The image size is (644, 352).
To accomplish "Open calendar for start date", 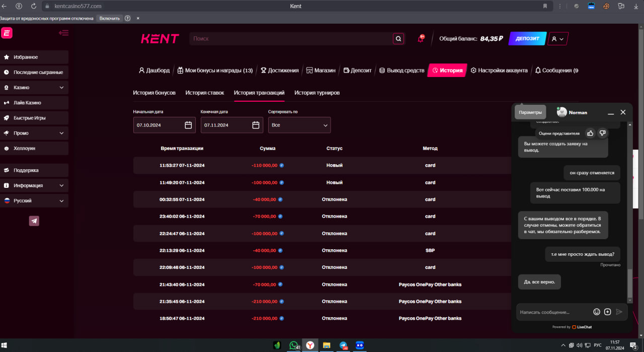I will pyautogui.click(x=188, y=125).
